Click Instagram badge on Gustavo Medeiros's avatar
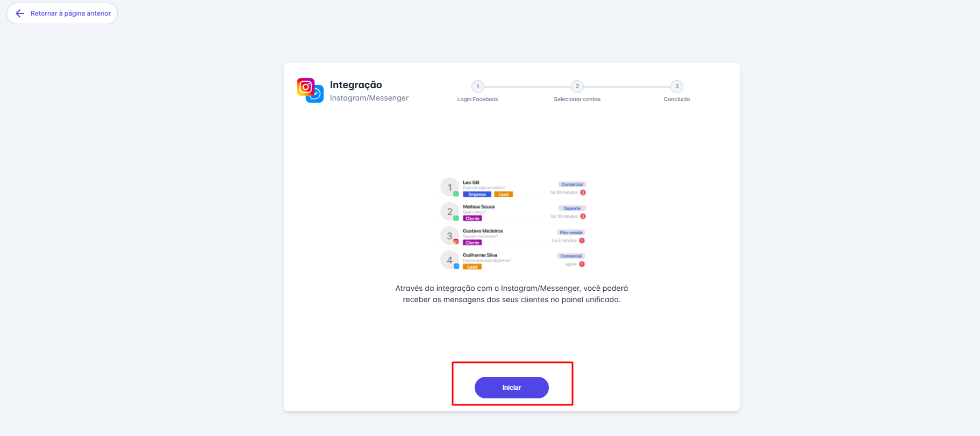This screenshot has width=980, height=436. 456,242
